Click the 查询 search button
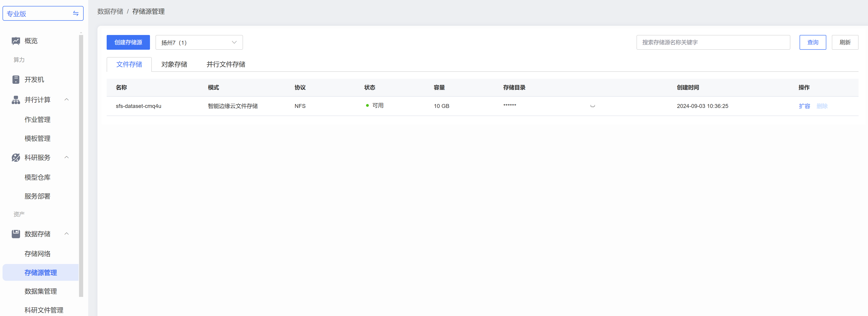Screen dimensions: 868x316 pos(812,42)
